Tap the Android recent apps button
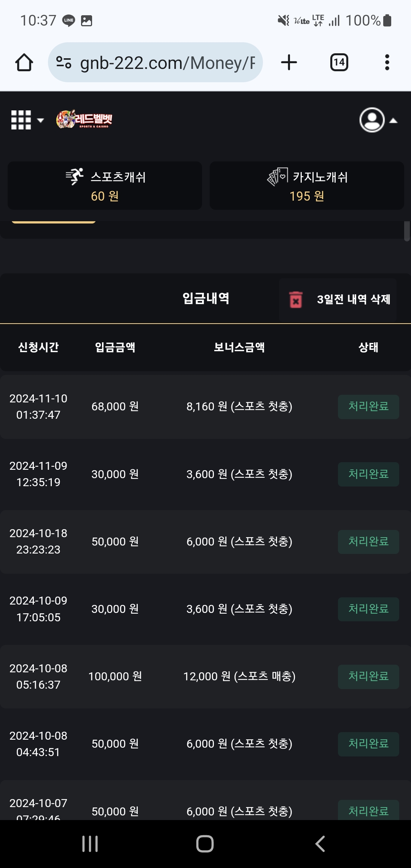This screenshot has width=411, height=868. [90, 844]
